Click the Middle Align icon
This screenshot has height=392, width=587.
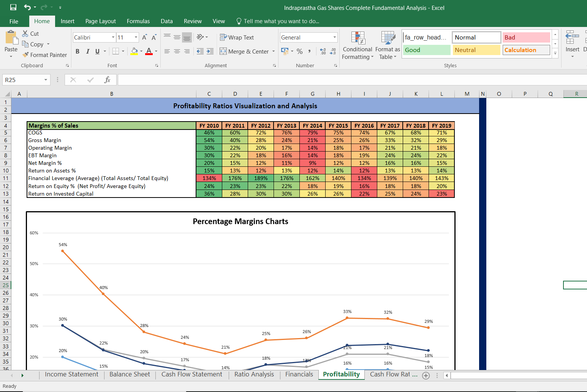pos(177,37)
